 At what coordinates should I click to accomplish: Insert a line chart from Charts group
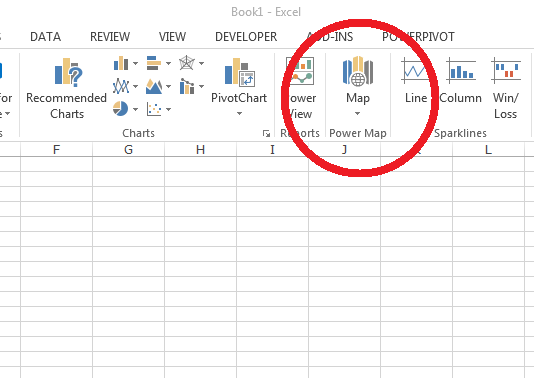[x=121, y=86]
